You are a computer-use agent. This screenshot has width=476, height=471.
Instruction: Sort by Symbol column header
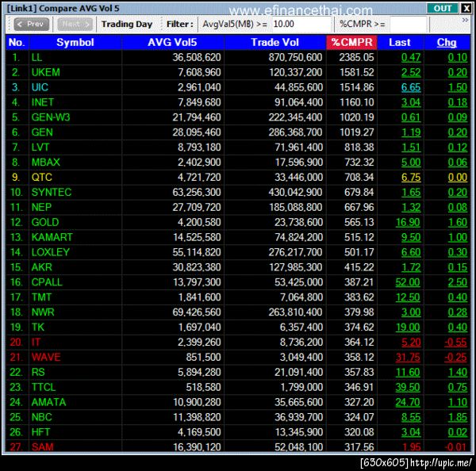coord(75,42)
